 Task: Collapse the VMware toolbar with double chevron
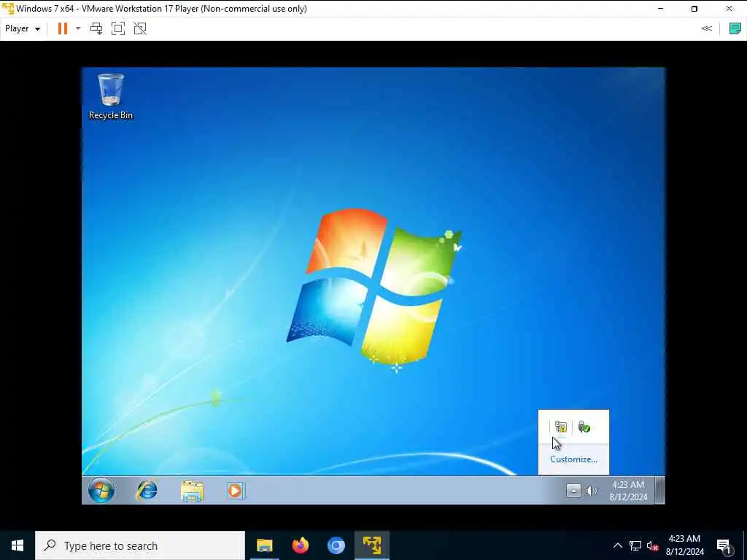tap(706, 28)
